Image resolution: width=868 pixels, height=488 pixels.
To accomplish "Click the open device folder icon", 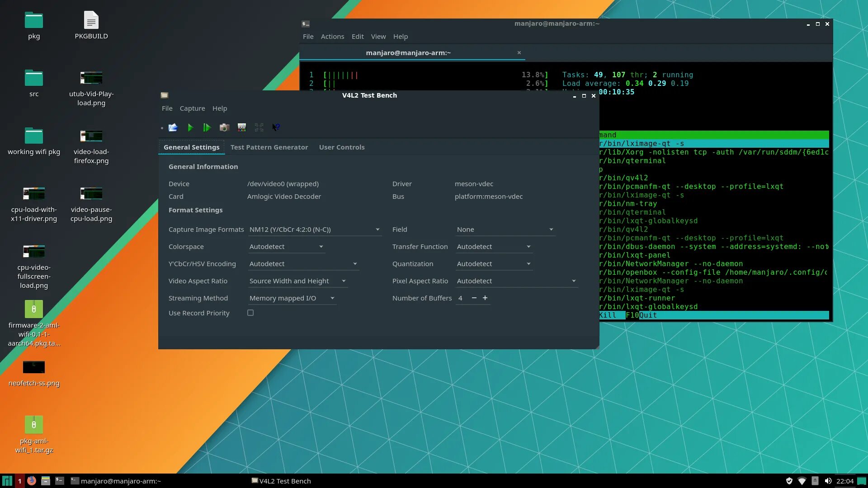I will tap(173, 127).
